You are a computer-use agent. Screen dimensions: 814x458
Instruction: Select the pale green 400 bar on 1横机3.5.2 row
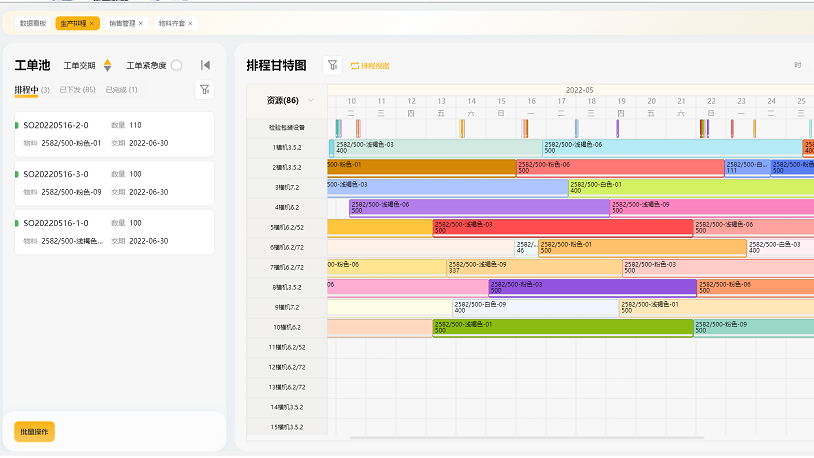[x=438, y=147]
